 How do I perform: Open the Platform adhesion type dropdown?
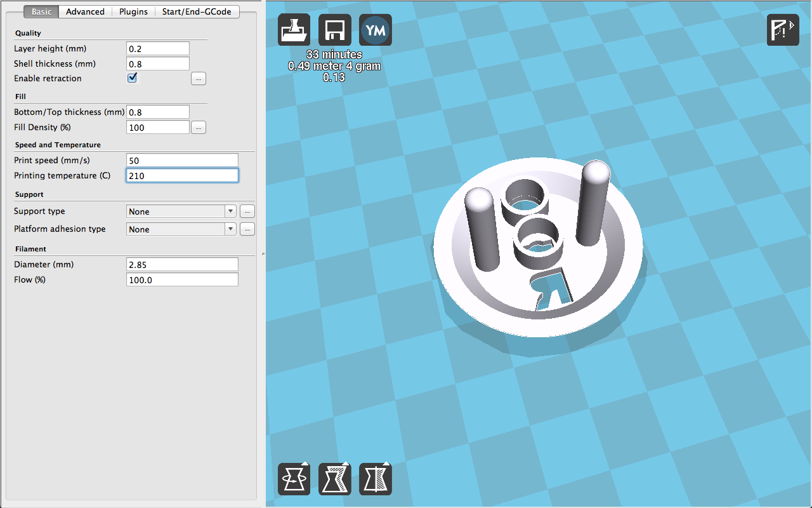click(x=181, y=229)
